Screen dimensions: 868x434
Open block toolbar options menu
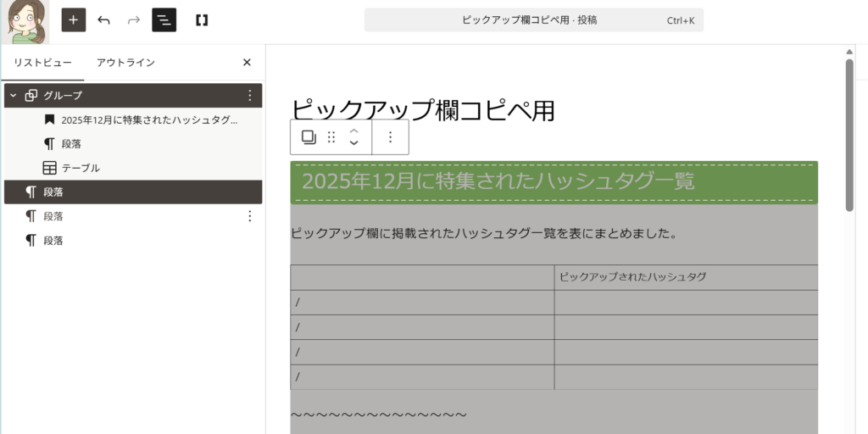[x=390, y=137]
